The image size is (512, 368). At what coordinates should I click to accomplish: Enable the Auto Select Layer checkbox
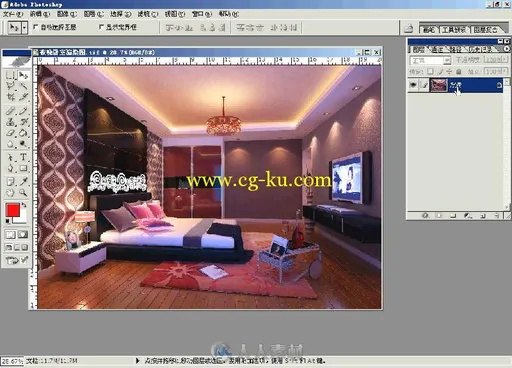pos(35,27)
